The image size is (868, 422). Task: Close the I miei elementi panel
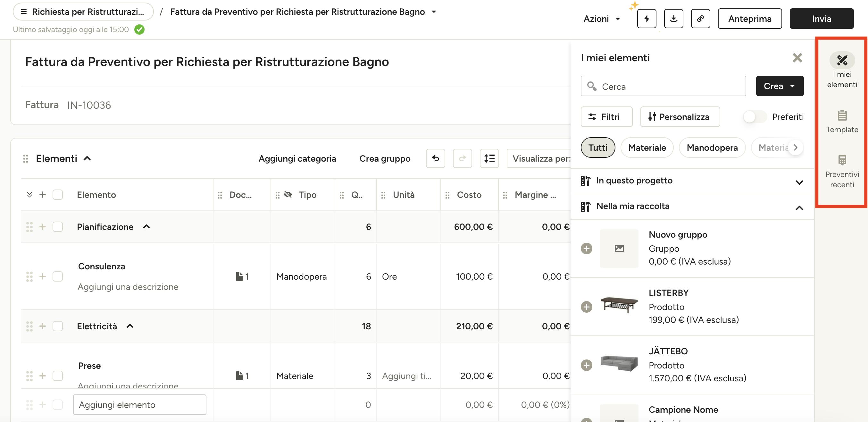[x=797, y=58]
